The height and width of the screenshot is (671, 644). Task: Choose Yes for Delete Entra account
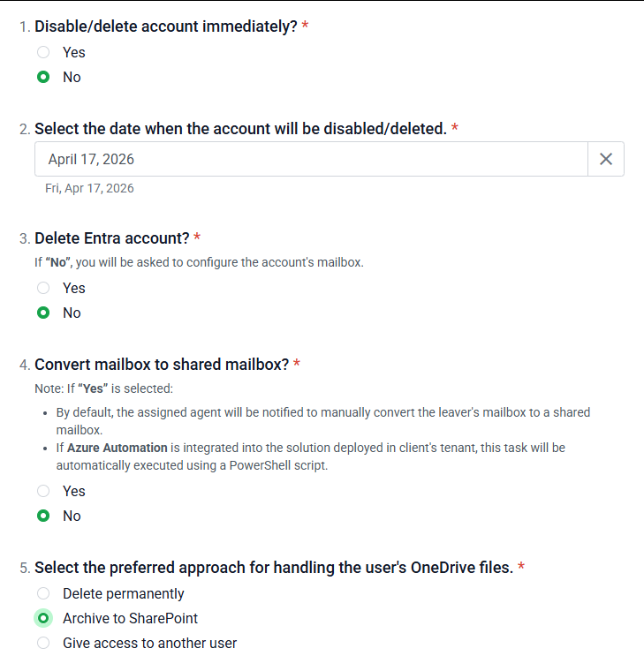pos(43,288)
